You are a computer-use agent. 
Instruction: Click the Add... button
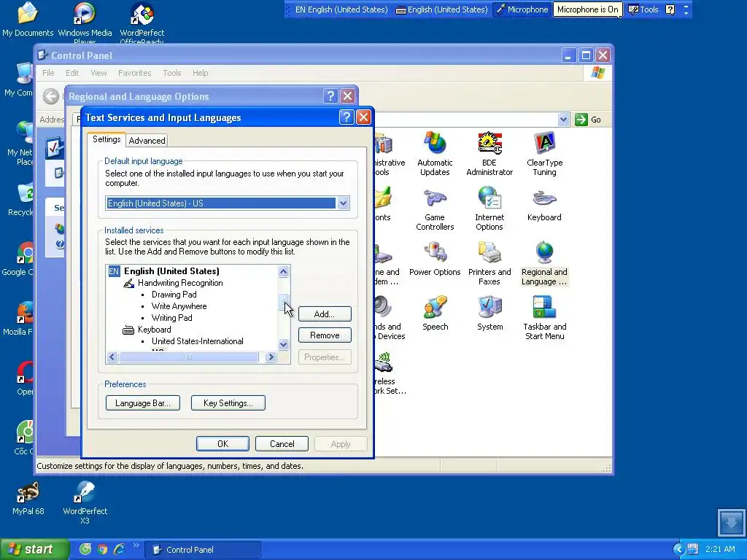click(325, 314)
